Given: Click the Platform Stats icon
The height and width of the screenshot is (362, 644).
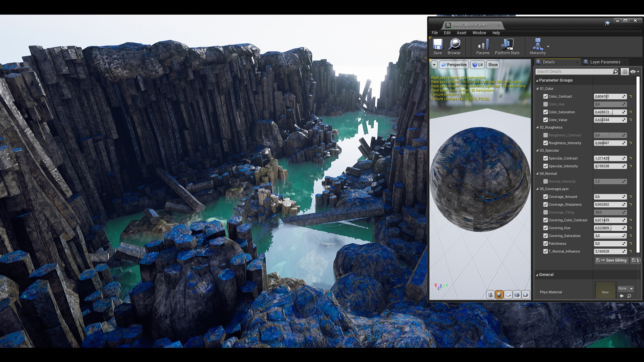Looking at the screenshot, I should [x=507, y=47].
